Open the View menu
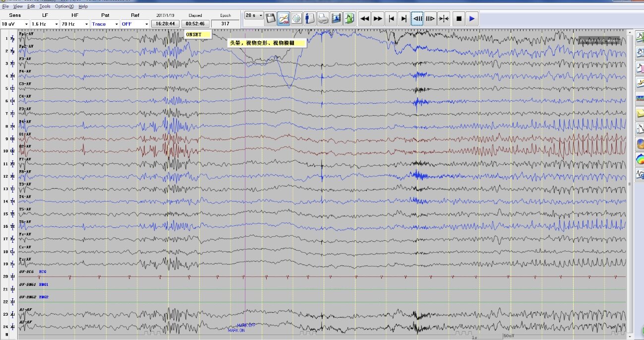 click(18, 6)
